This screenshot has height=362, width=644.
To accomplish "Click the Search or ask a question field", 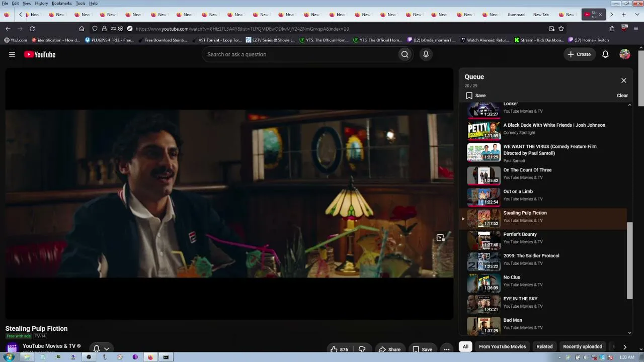I will point(299,54).
